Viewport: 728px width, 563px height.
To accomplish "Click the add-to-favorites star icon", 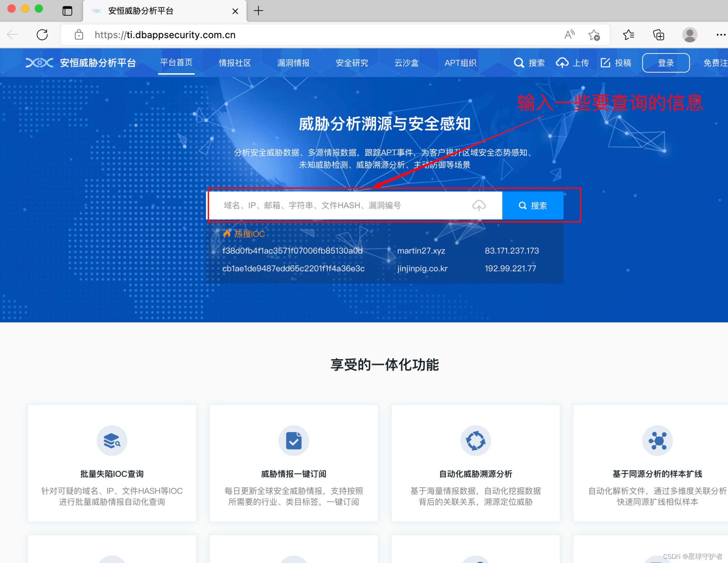I will pyautogui.click(x=594, y=35).
